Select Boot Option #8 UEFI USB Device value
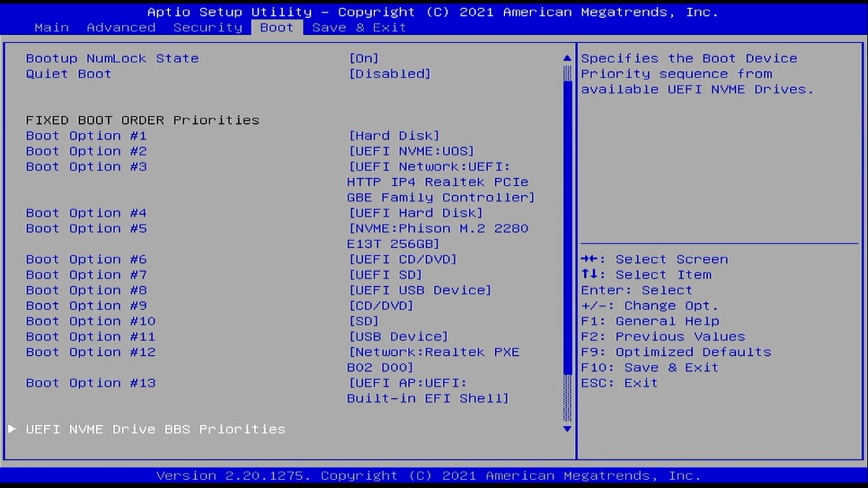The image size is (868, 488). point(420,290)
